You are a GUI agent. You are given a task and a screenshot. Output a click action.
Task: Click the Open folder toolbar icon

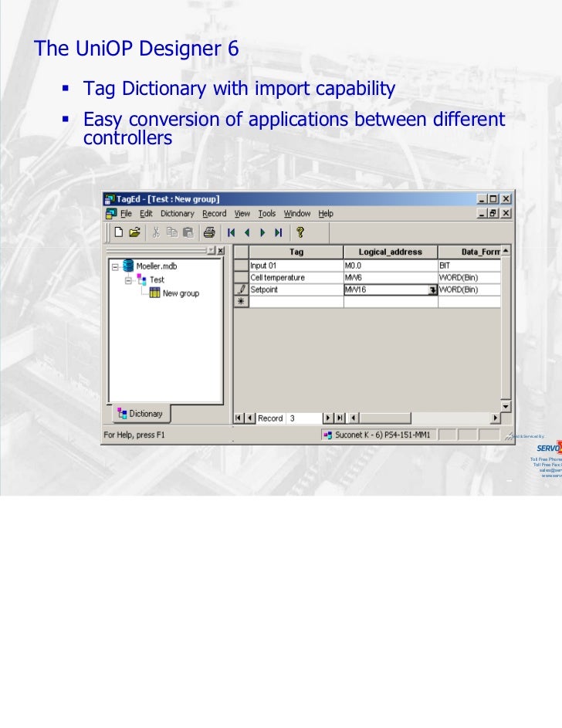pos(134,232)
